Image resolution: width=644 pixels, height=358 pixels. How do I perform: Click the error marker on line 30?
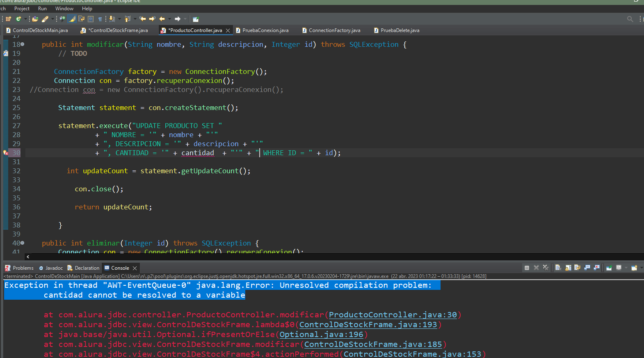(x=5, y=153)
